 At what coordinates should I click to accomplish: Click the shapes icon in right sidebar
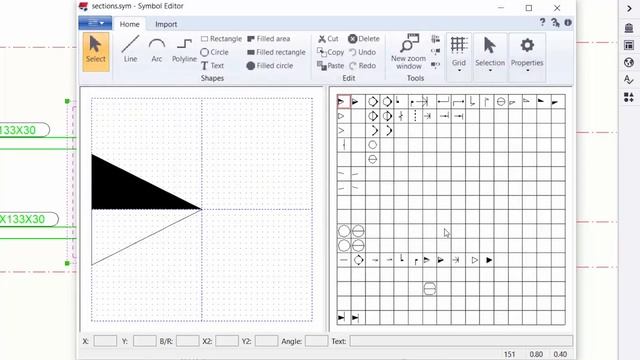629,97
